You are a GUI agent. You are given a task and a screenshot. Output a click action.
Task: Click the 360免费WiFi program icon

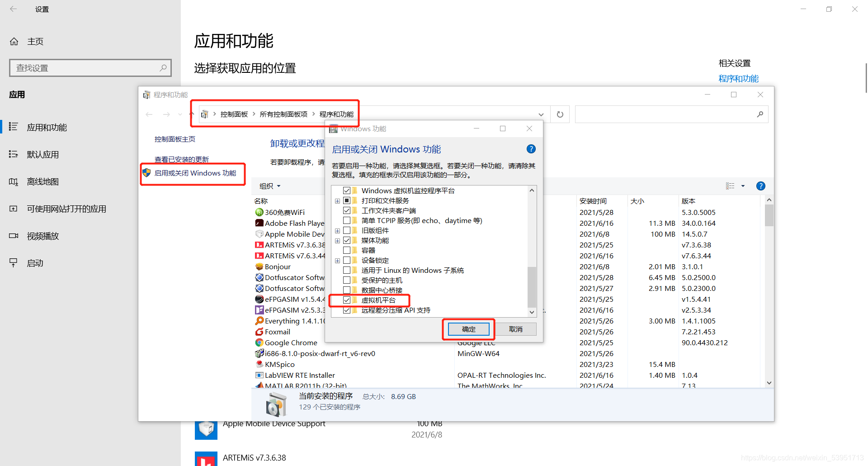click(x=259, y=212)
